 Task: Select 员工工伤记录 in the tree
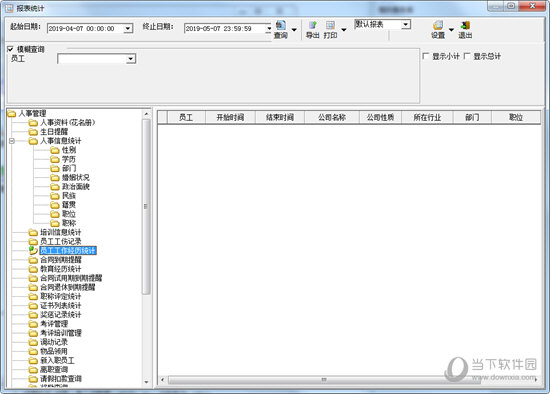click(x=55, y=241)
